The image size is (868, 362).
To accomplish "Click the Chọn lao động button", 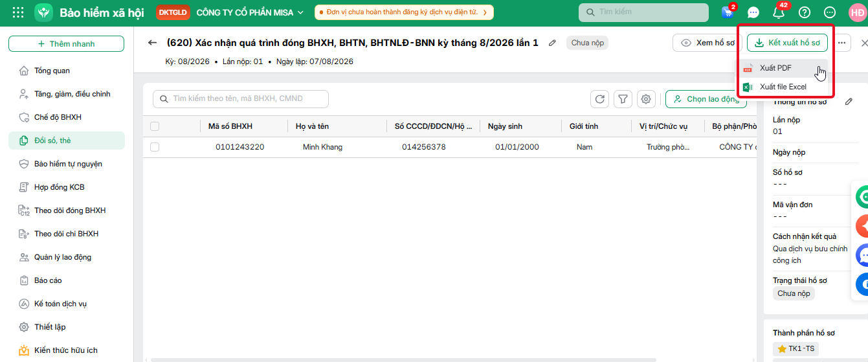I will point(706,99).
